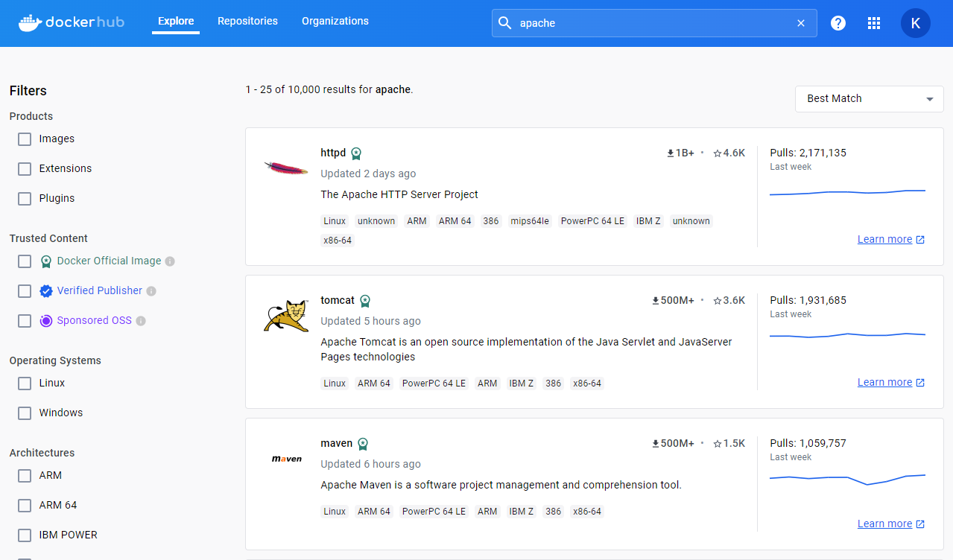This screenshot has width=953, height=560.
Task: Click the Docker Official Image green badge icon
Action: [x=46, y=261]
